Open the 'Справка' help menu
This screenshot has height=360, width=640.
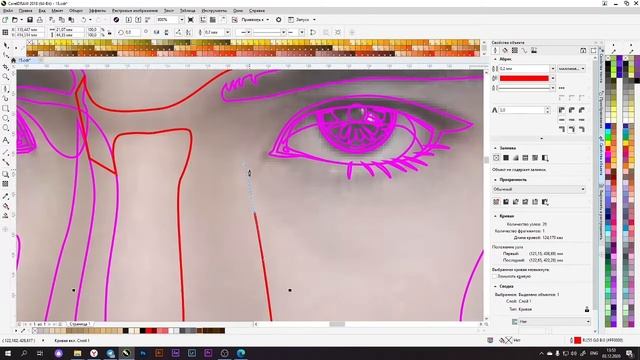pos(257,11)
